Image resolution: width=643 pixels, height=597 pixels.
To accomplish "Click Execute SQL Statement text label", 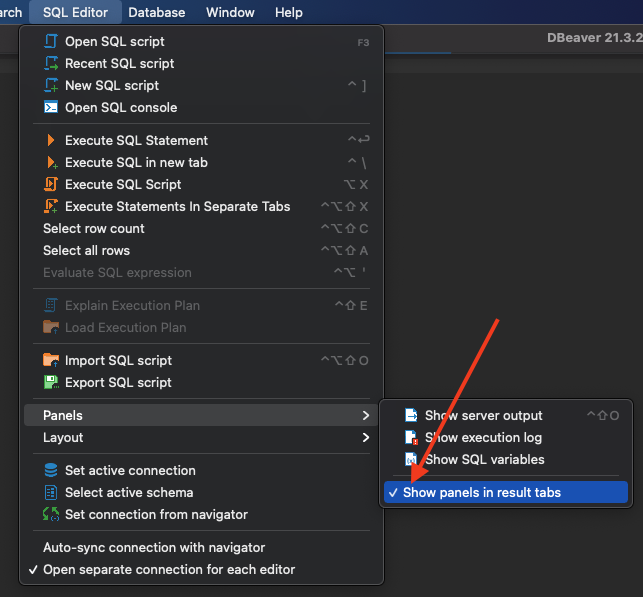I will pos(137,140).
